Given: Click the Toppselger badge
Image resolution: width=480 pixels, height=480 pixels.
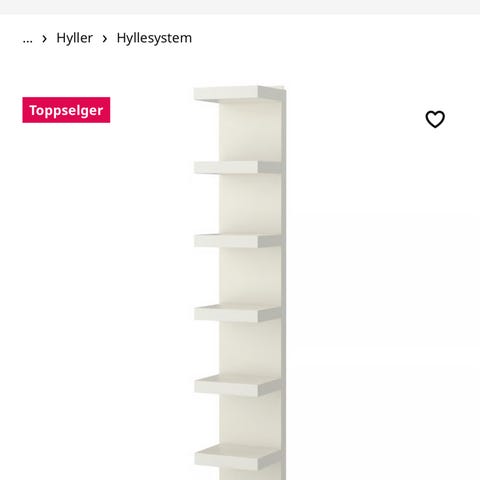Looking at the screenshot, I should [66, 110].
